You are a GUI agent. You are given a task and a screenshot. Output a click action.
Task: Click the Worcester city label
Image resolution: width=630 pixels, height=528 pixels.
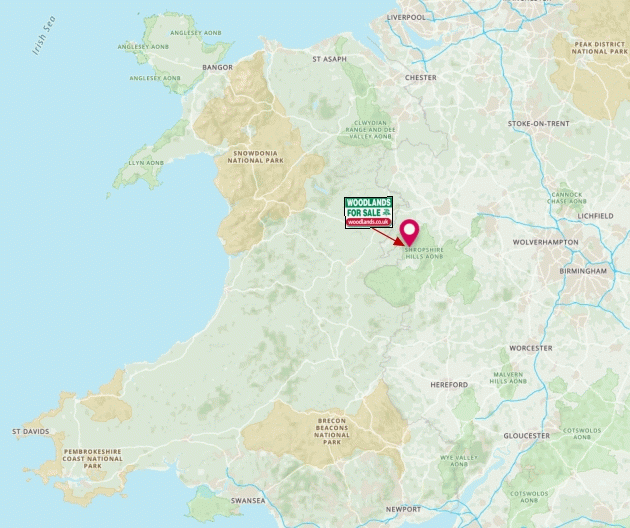pyautogui.click(x=531, y=348)
